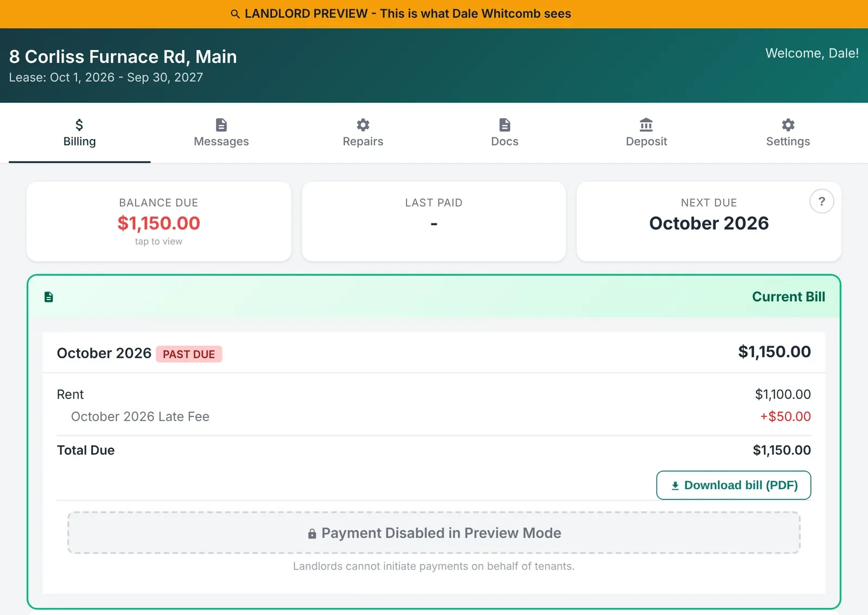The image size is (868, 615).
Task: Tap the Balance Due card
Action: (159, 221)
